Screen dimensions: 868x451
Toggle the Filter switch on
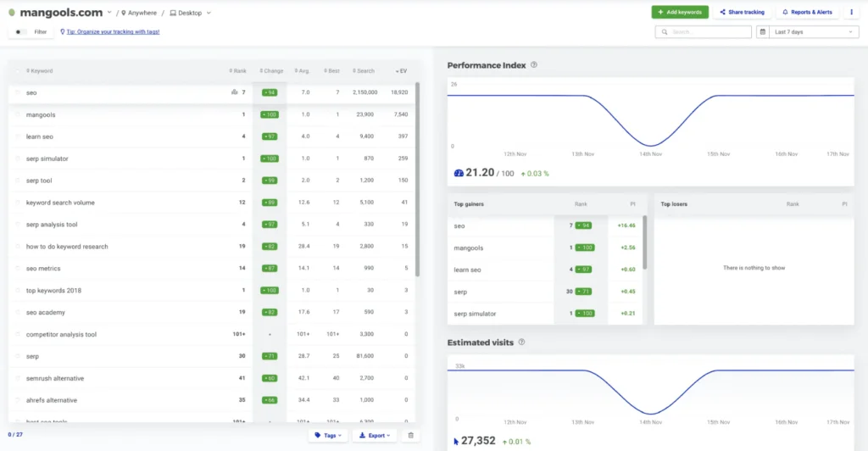coord(20,32)
